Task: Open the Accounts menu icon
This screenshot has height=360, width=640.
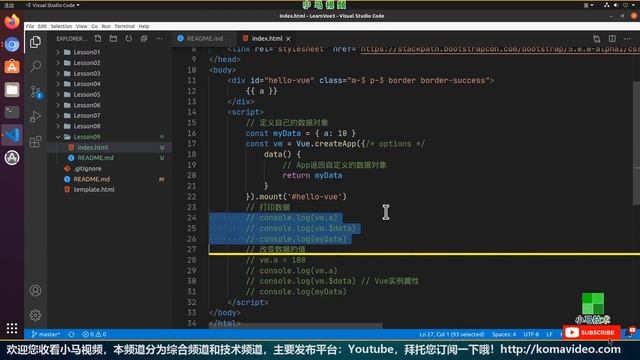Action: click(36, 291)
